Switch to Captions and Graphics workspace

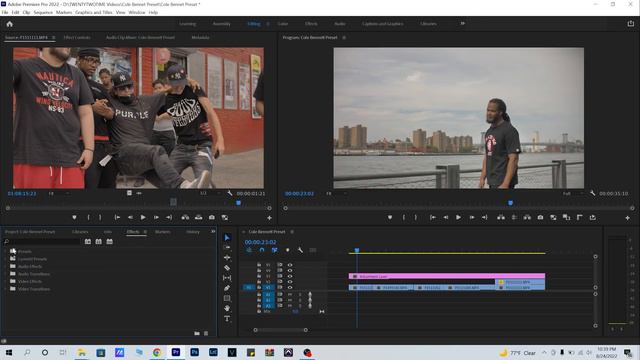pyautogui.click(x=382, y=24)
